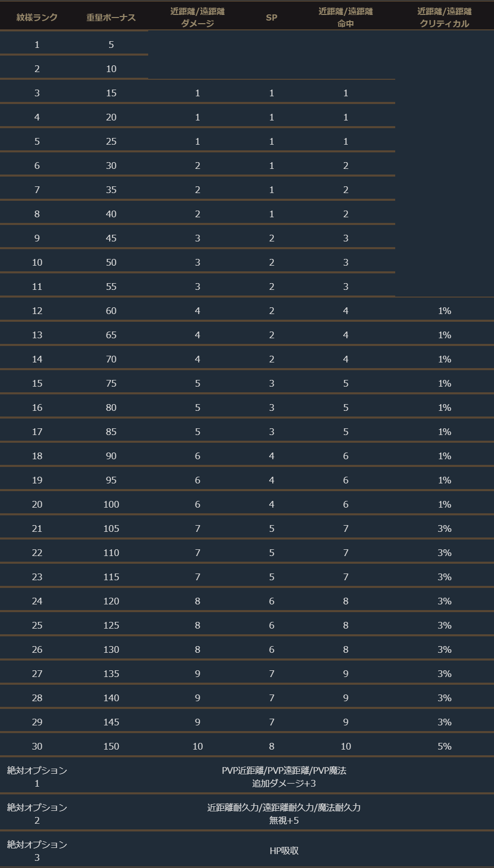This screenshot has height=868, width=494.
Task: Click the 近距離/遠距離 命中 column header
Action: (346, 18)
